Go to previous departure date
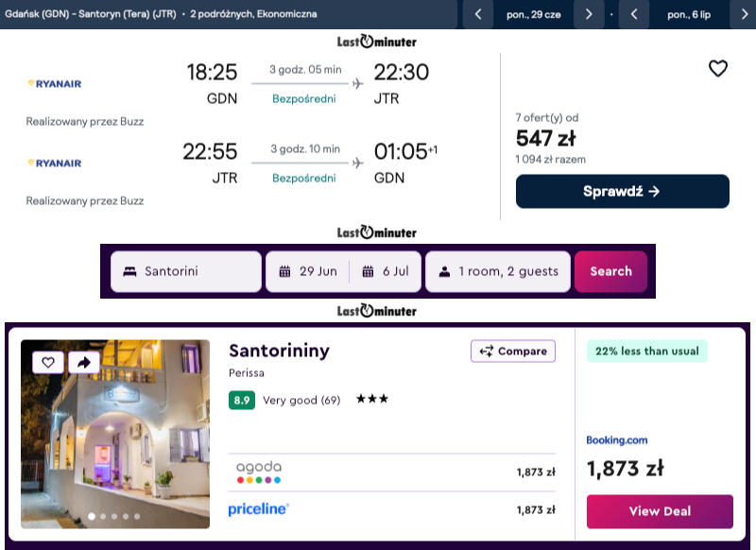This screenshot has height=550, width=756. 478,14
